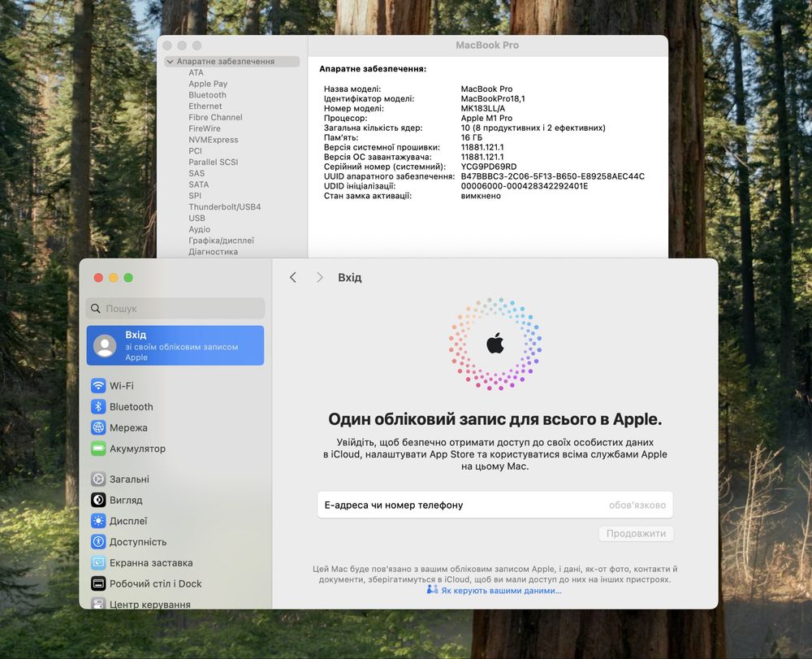Select Діагностика in the hardware tree
812x659 pixels.
[214, 252]
